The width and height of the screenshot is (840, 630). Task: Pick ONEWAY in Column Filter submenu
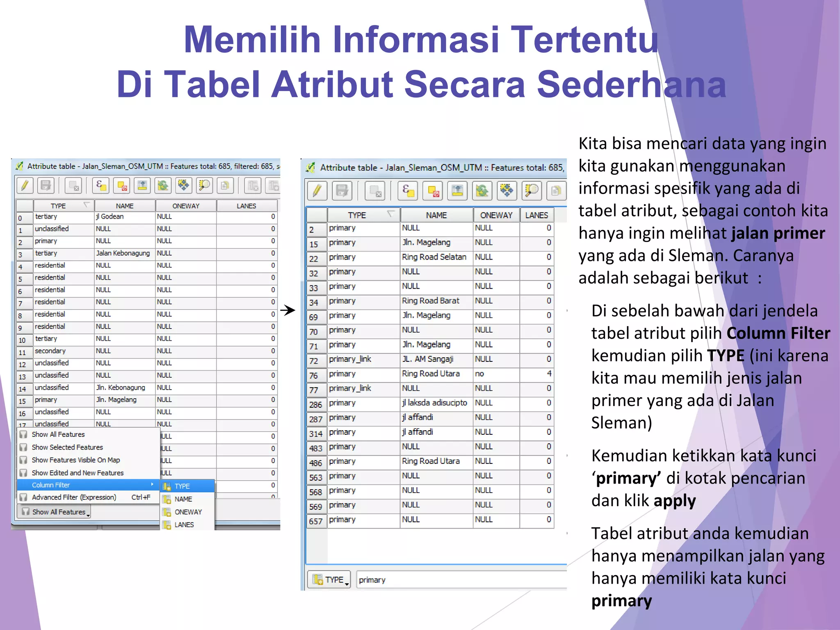click(187, 512)
